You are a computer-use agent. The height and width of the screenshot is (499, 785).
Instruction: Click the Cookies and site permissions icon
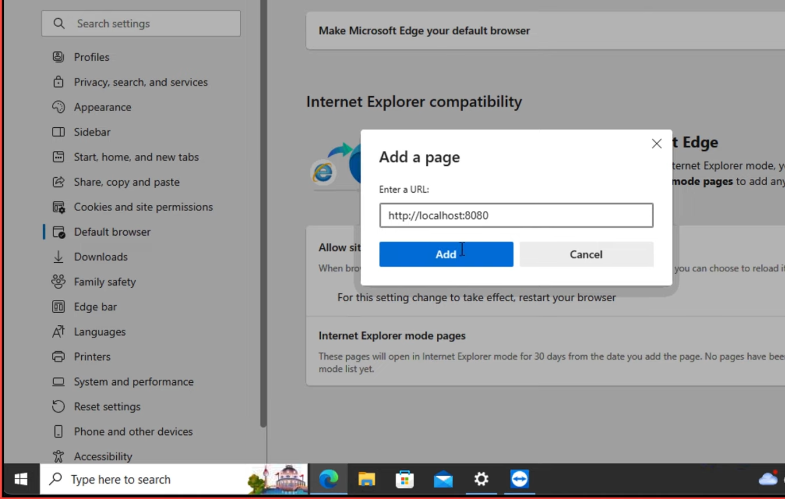[x=59, y=207]
